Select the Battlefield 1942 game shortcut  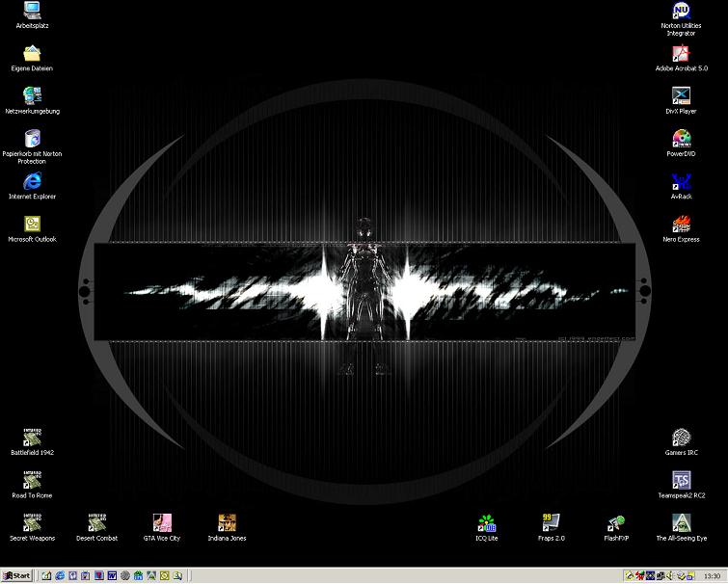(x=32, y=437)
